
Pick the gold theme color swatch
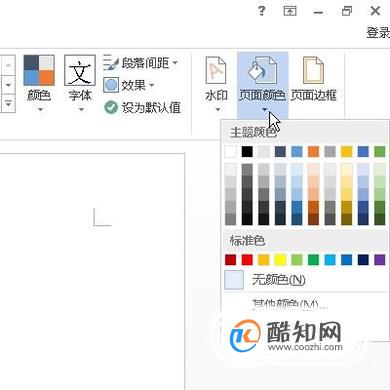coord(347,152)
